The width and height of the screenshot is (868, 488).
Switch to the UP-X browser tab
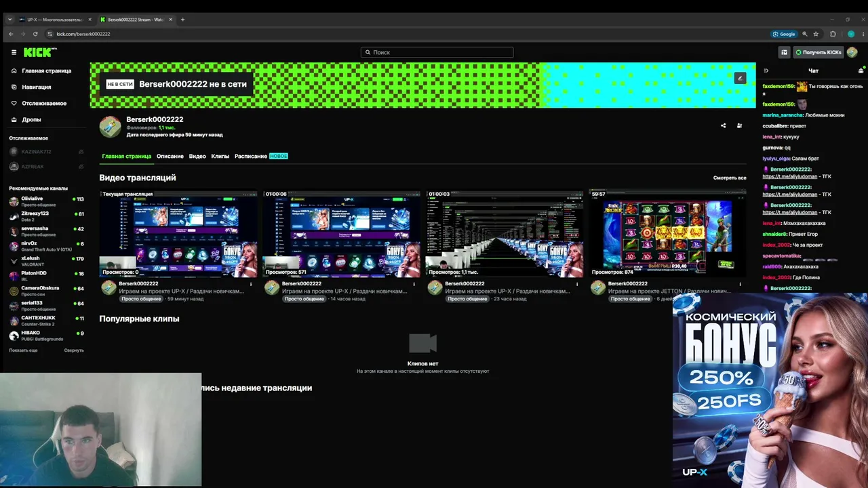tap(55, 20)
